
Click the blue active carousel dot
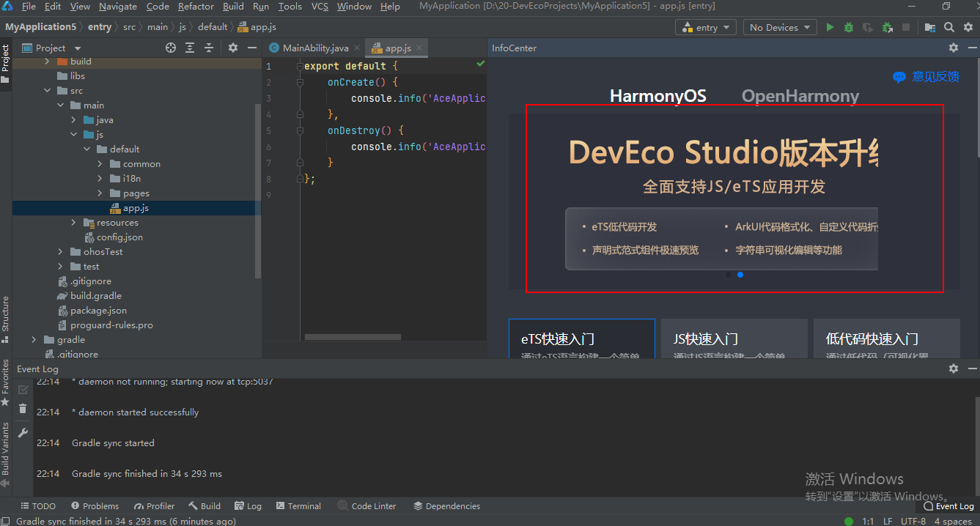point(740,275)
